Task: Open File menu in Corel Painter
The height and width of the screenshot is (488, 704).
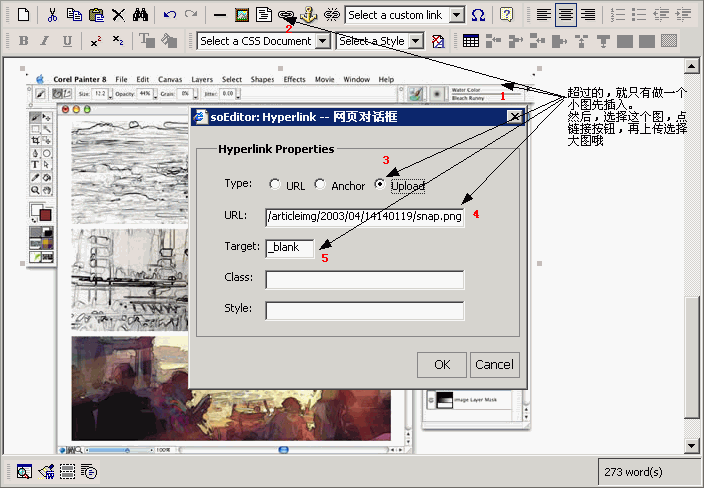Action: tap(121, 79)
